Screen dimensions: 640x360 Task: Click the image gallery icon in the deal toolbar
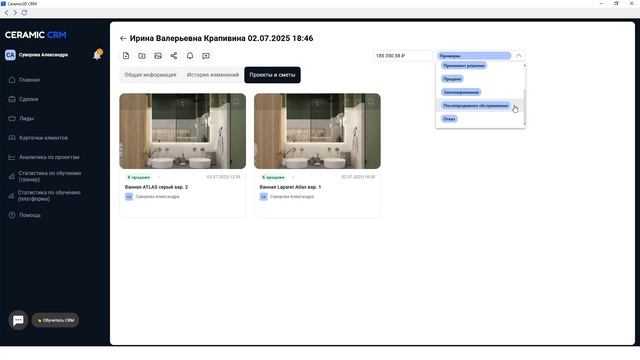pos(158,56)
